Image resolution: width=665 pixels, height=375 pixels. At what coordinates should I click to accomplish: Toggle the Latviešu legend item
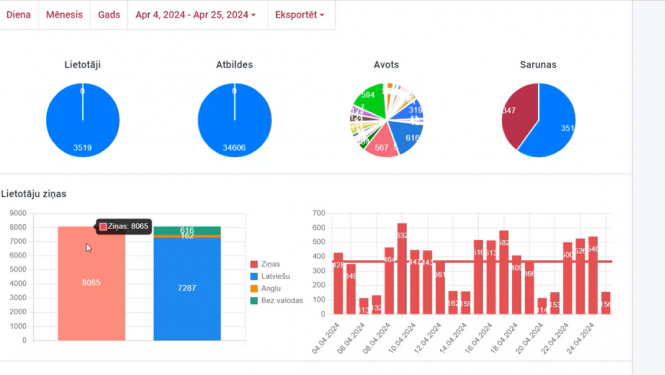[x=271, y=276]
